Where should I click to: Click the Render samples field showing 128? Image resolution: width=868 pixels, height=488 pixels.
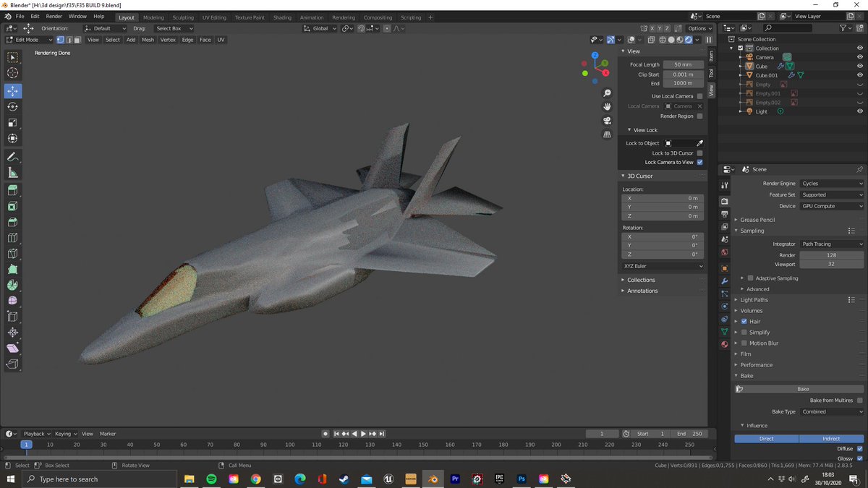pos(832,255)
